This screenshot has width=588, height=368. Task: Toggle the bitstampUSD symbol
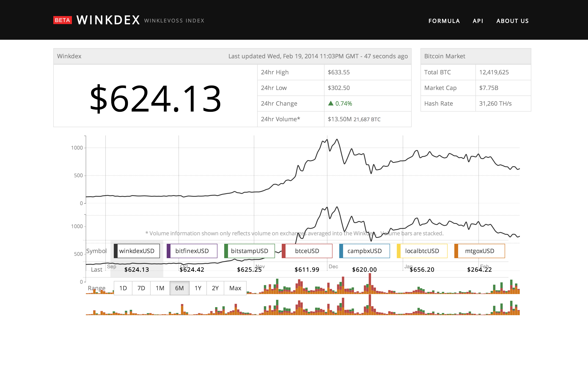(x=249, y=251)
